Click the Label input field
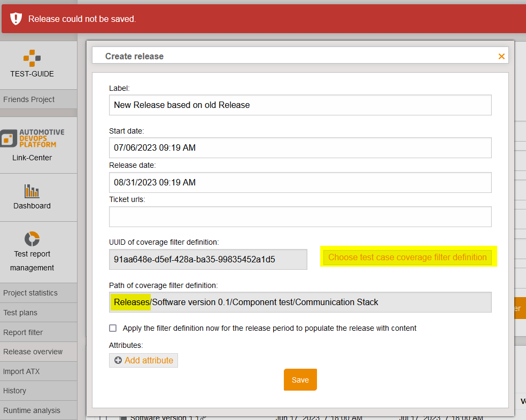The height and width of the screenshot is (420, 526). pos(300,105)
